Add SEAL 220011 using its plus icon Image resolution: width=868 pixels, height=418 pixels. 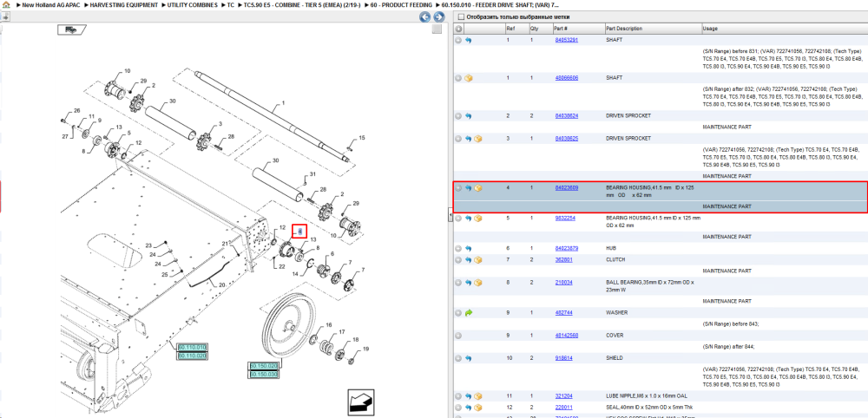(x=458, y=407)
